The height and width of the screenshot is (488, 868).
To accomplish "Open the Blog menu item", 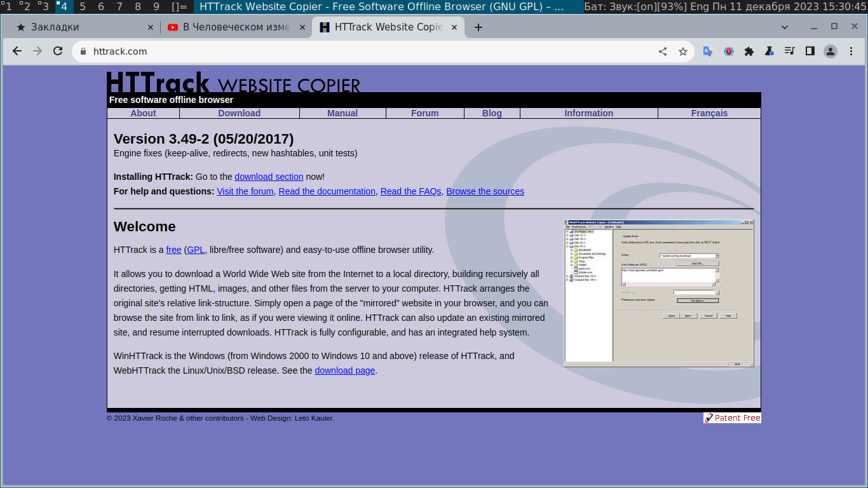I will point(492,113).
